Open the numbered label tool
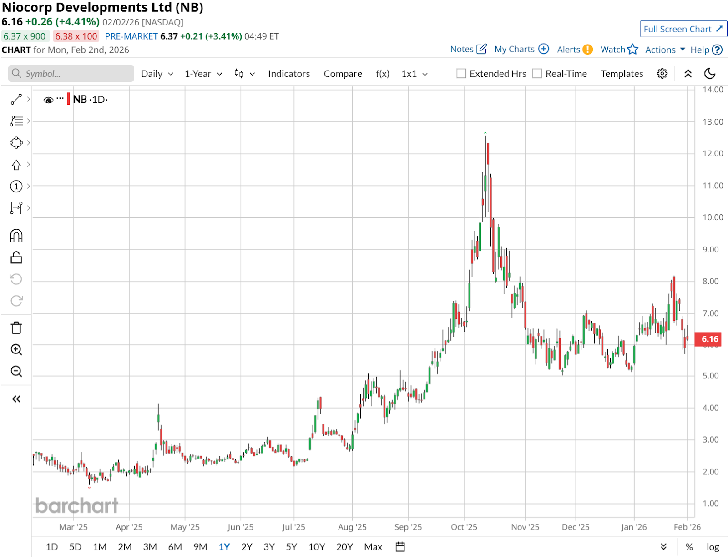The width and height of the screenshot is (728, 560). (x=16, y=186)
